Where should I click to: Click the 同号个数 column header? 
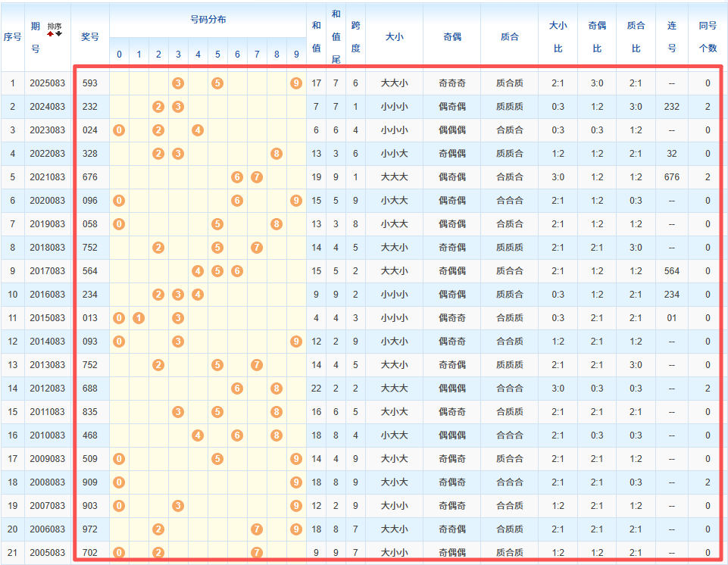click(708, 36)
